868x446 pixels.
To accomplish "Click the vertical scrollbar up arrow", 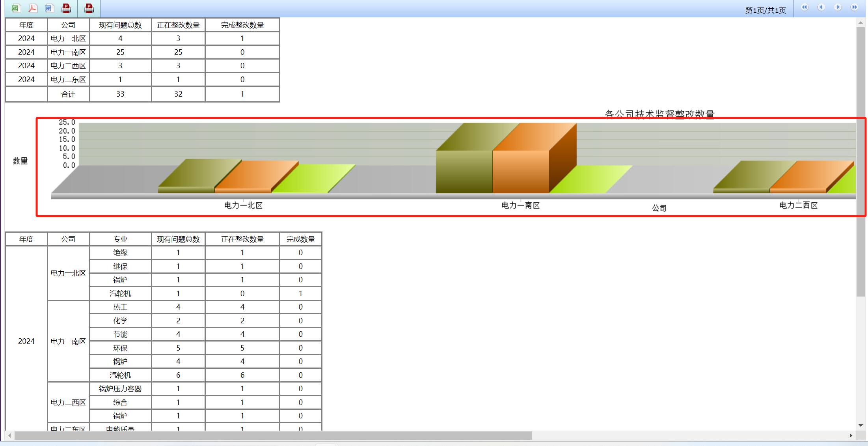I will tap(861, 23).
